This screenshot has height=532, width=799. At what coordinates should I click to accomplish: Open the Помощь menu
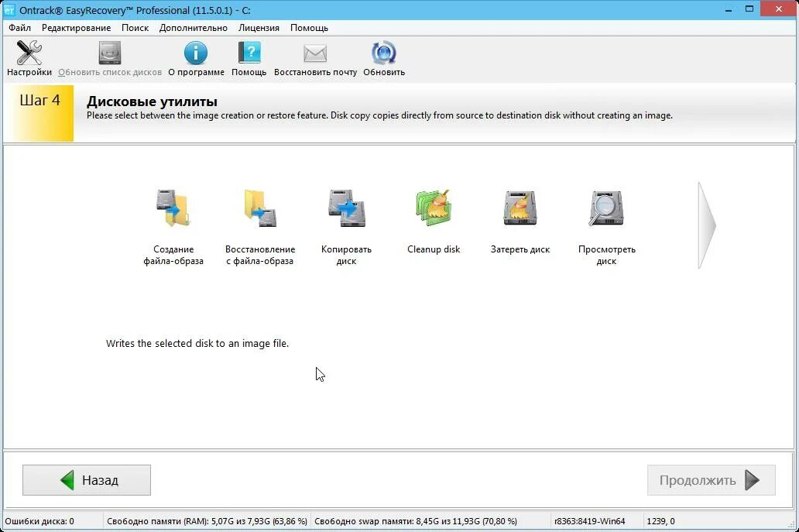[x=309, y=28]
